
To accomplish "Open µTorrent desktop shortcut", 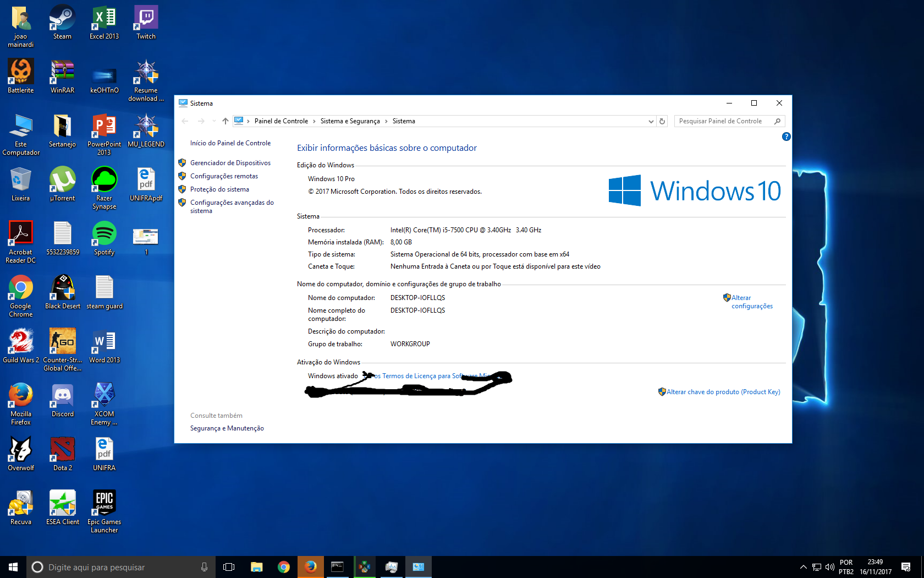I will click(62, 184).
